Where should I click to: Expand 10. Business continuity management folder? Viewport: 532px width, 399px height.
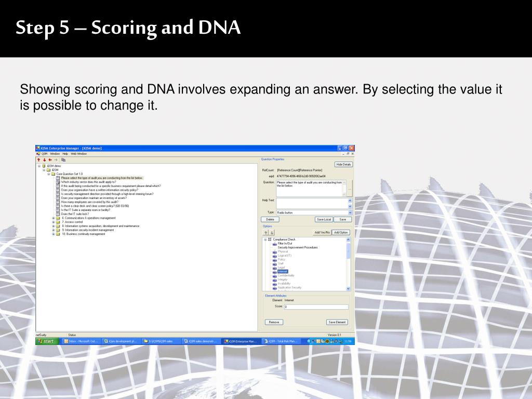click(54, 234)
